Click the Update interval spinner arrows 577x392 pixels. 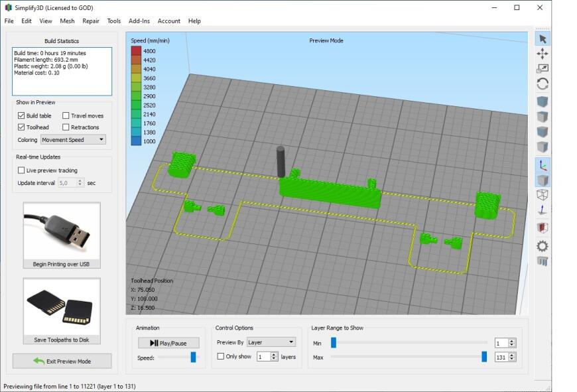coord(80,182)
